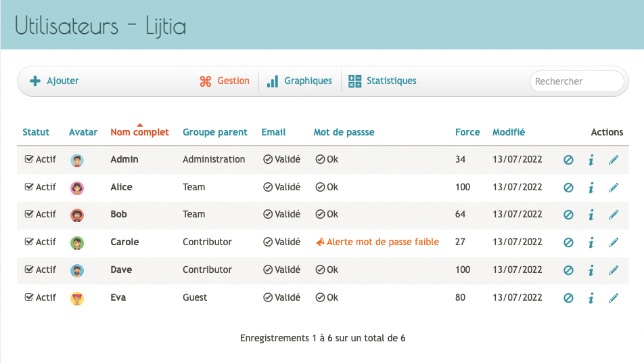Click the disable icon for Admin row
Image resolution: width=644 pixels, height=363 pixels.
568,160
